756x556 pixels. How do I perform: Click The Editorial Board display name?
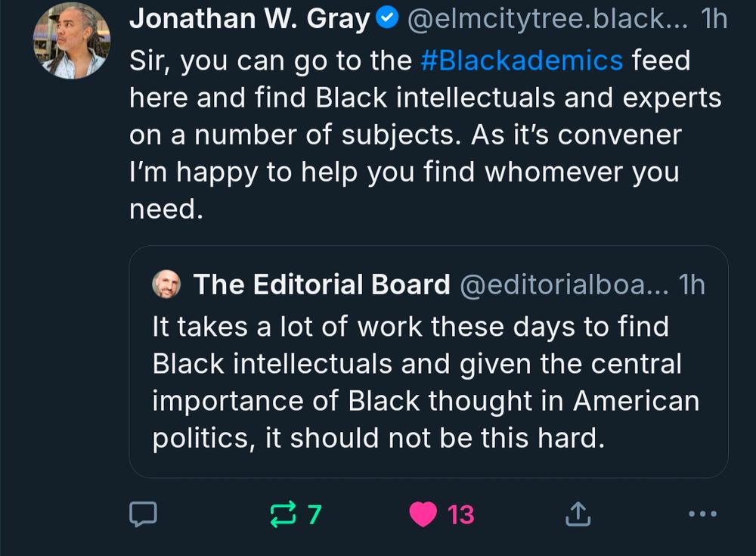click(x=321, y=284)
